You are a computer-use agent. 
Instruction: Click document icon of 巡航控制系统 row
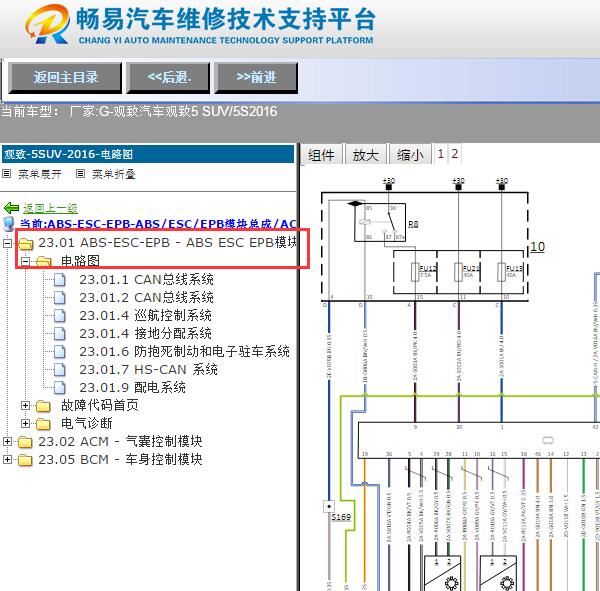[x=60, y=315]
